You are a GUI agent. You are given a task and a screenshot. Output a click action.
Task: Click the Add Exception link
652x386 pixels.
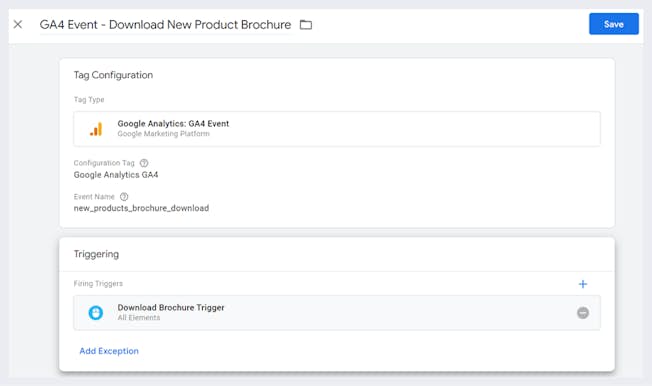point(109,351)
